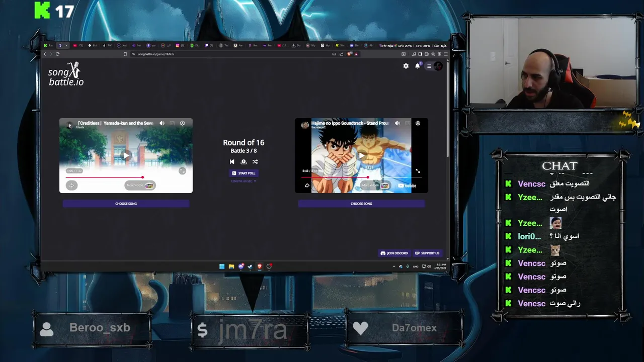Click the songbattle.io logo
The height and width of the screenshot is (362, 644).
pyautogui.click(x=66, y=74)
